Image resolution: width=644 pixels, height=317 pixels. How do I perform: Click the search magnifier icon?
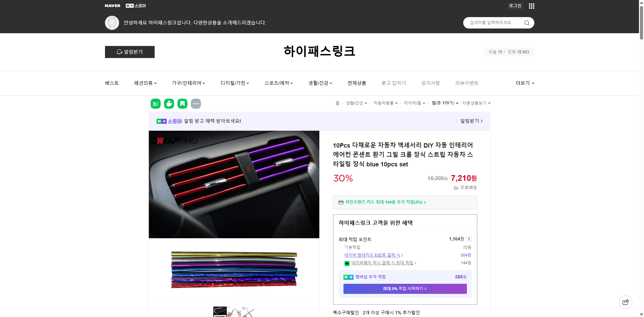click(x=527, y=22)
